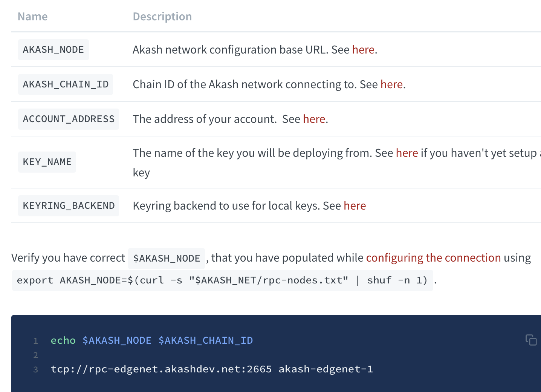Click the echo command in code block

[x=63, y=340]
